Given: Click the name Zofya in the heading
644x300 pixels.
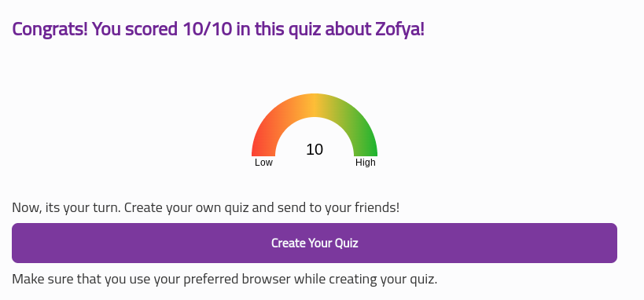Looking at the screenshot, I should pyautogui.click(x=400, y=30).
